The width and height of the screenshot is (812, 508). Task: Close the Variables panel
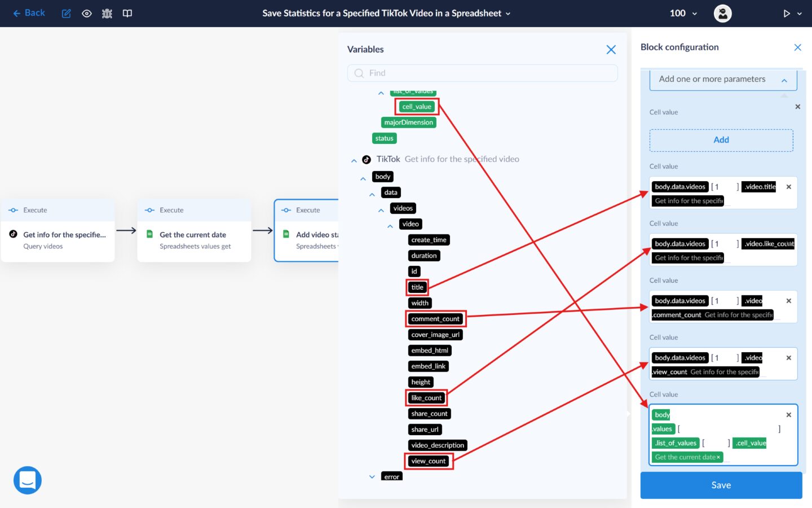pyautogui.click(x=611, y=50)
